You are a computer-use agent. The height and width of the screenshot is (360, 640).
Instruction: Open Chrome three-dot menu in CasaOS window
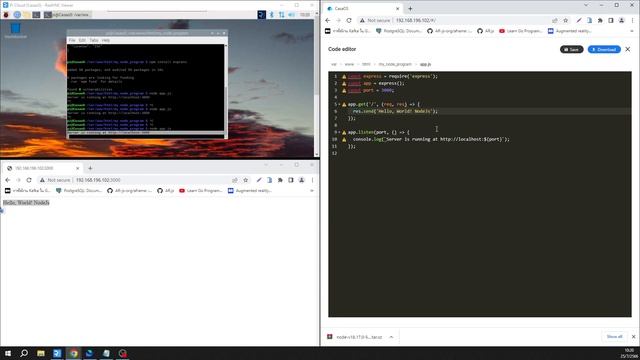[x=632, y=20]
